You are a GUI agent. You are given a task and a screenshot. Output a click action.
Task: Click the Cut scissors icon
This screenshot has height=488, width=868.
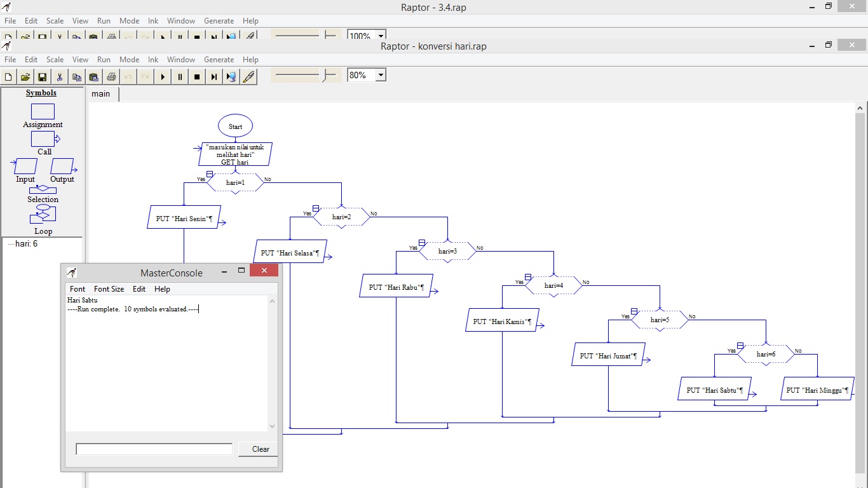(x=60, y=77)
